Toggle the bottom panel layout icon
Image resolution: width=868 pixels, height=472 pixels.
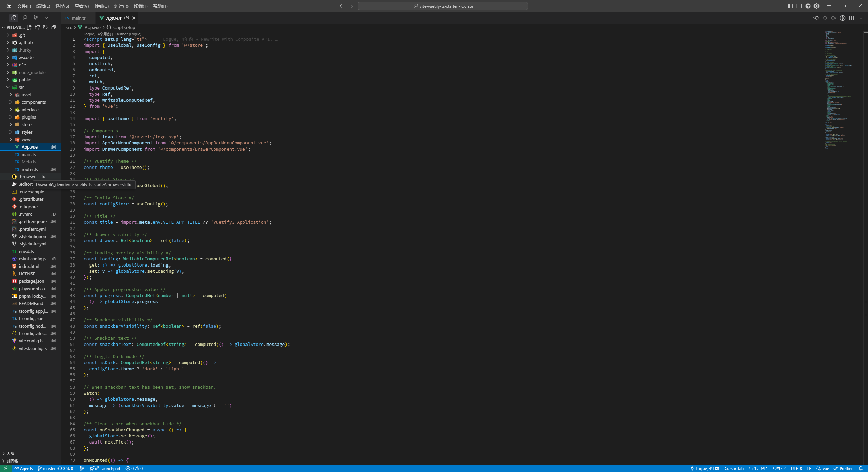tap(799, 6)
